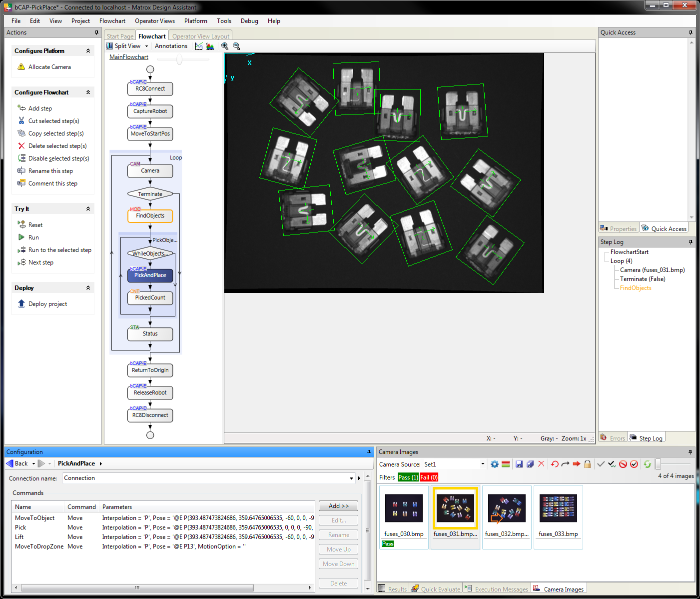
Task: Click the padlock icon in Camera Images
Action: [588, 464]
